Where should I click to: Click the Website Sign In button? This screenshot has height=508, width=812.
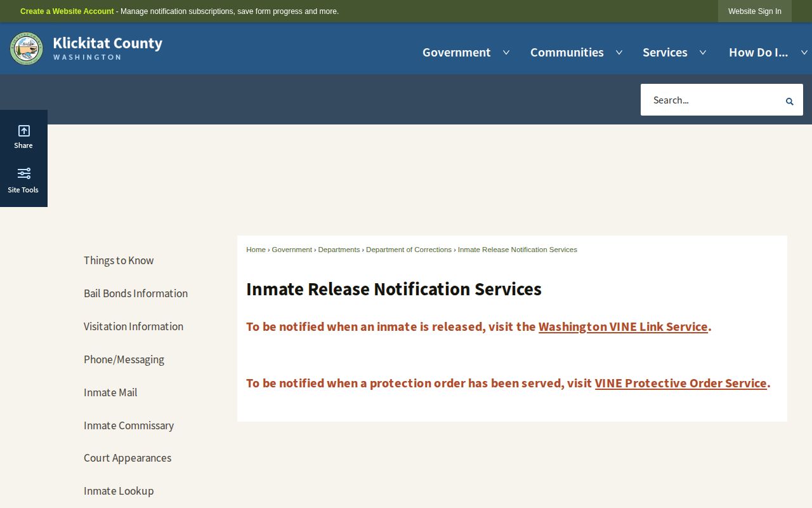[755, 11]
